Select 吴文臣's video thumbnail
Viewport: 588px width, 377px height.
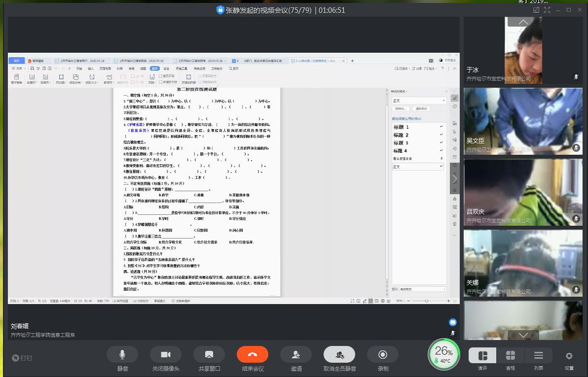[523, 121]
